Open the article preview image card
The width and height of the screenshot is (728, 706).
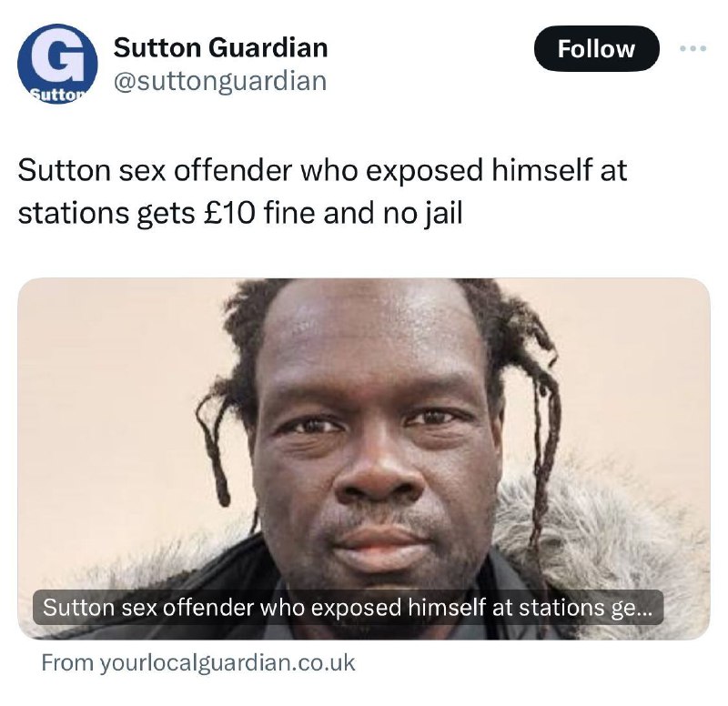(x=363, y=459)
